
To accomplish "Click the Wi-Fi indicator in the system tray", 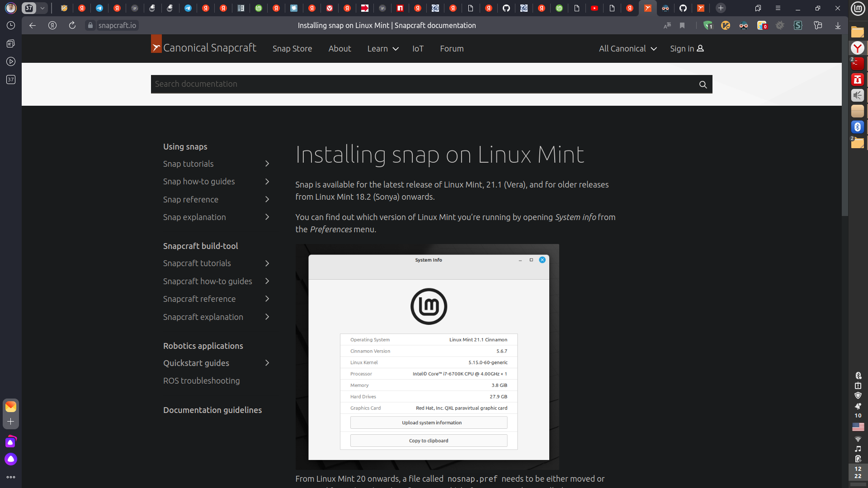I will pos(858,439).
